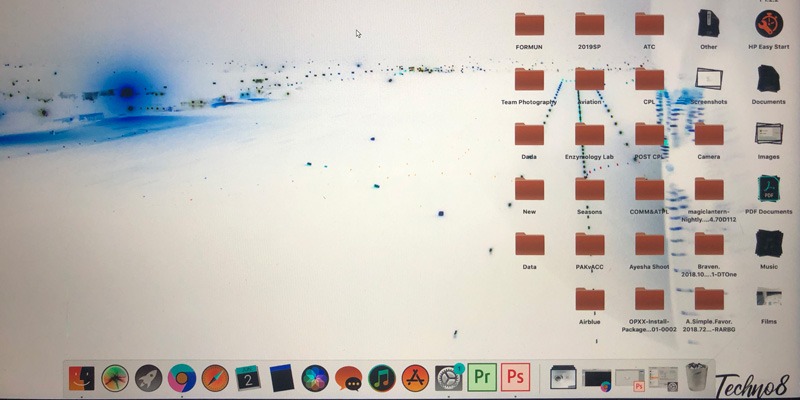Click the HP Easy Start app icon
Viewport: 800px width, 400px height.
pos(769,23)
